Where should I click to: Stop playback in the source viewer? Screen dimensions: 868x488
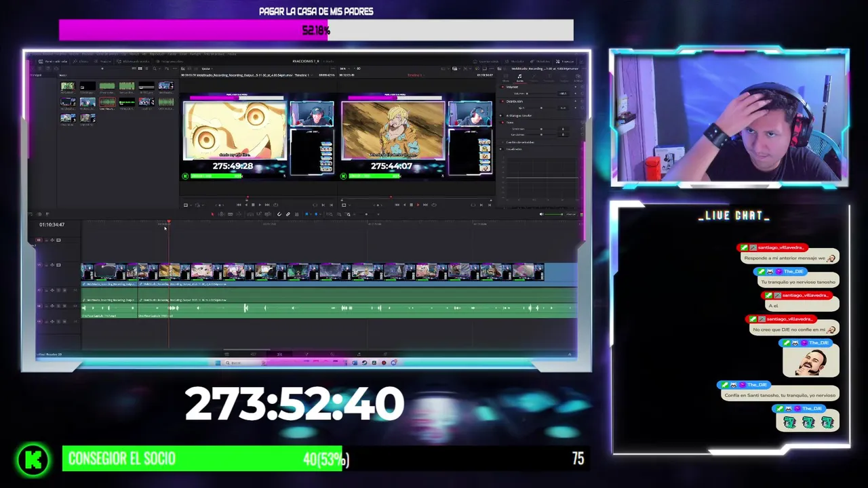pos(253,205)
